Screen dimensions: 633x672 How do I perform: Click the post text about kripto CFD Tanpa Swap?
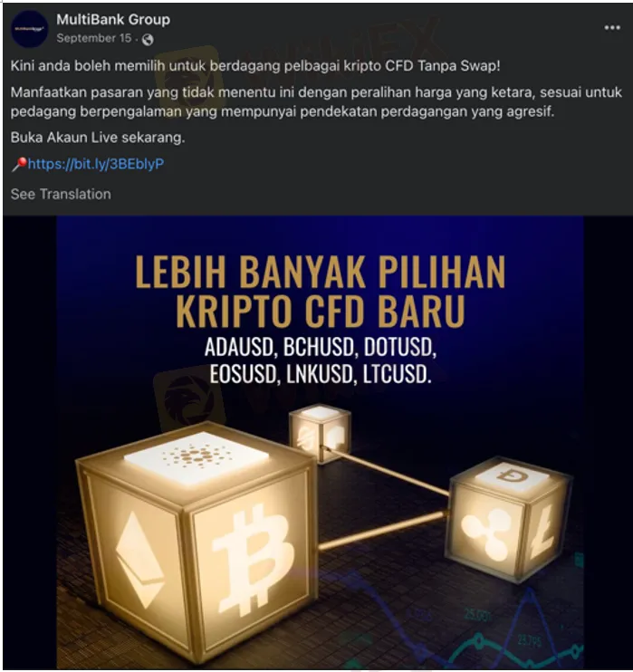click(x=255, y=66)
